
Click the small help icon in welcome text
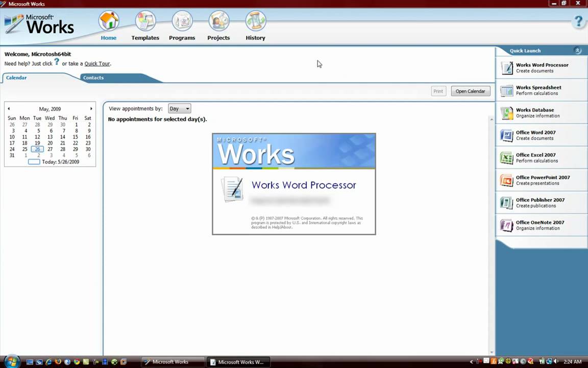coord(57,61)
